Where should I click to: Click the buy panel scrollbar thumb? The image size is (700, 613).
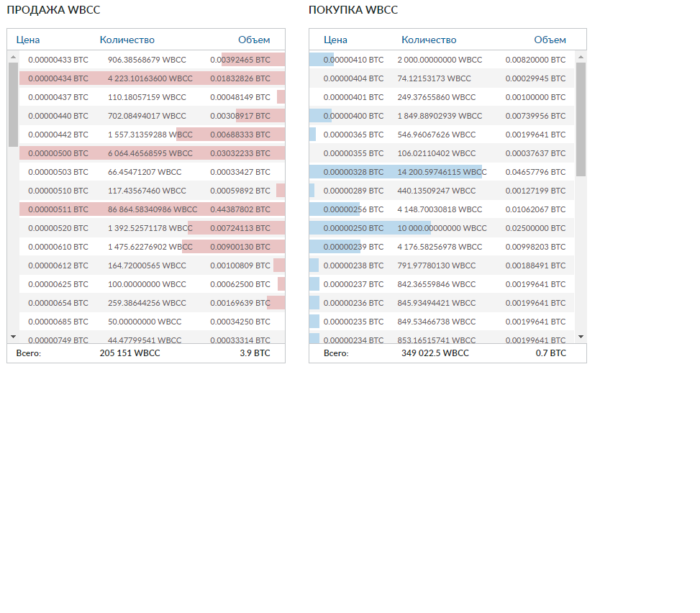tap(581, 119)
